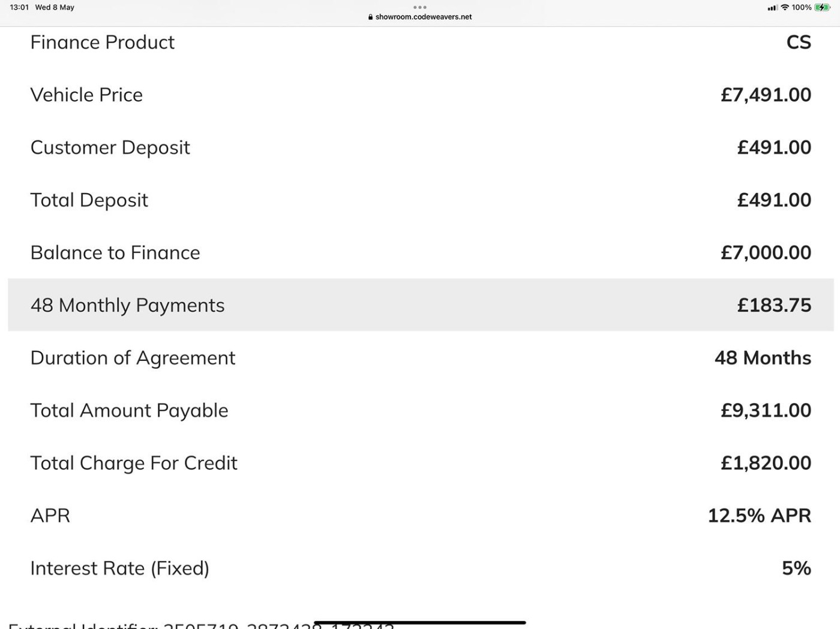The height and width of the screenshot is (629, 840).
Task: Tap the Balance to Finance amount £7,000.00
Action: coord(766,252)
